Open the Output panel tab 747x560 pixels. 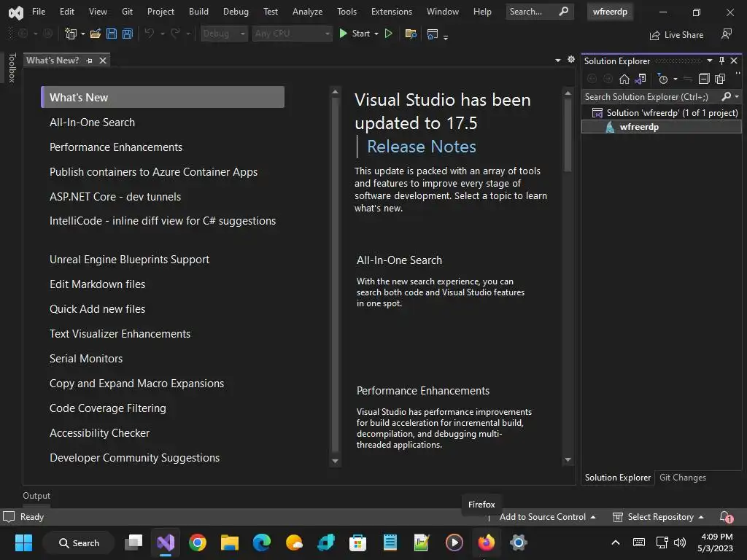coord(36,496)
